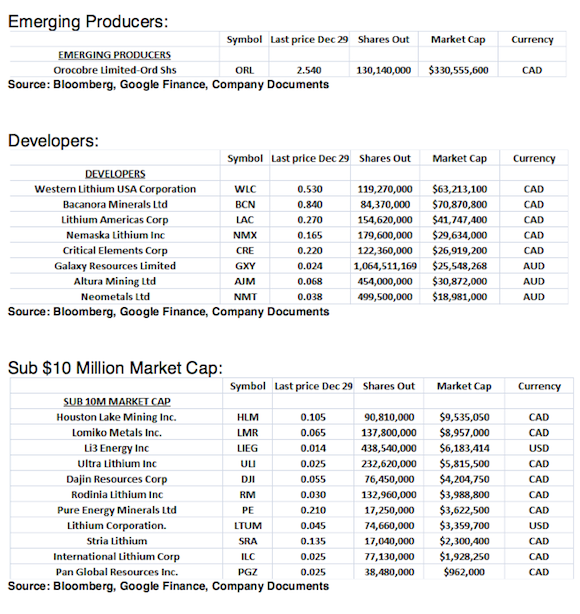Viewport: 580px width, 614px height.
Task: Click the underlined DEVELOPERS table label
Action: click(x=115, y=174)
